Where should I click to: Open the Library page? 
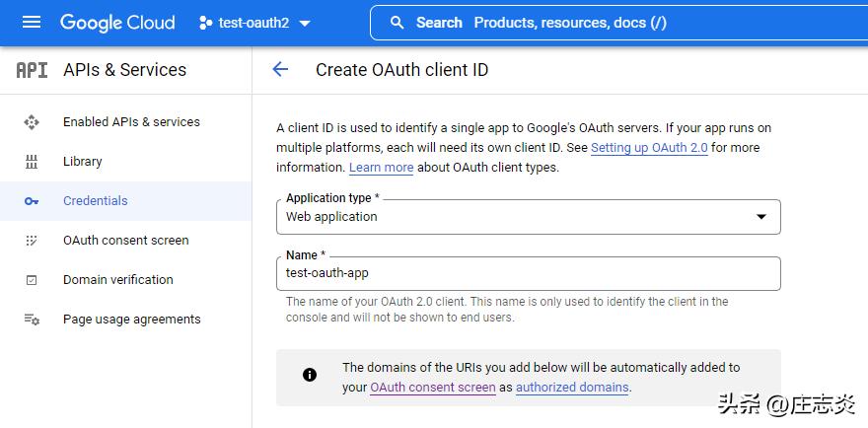pos(125,162)
